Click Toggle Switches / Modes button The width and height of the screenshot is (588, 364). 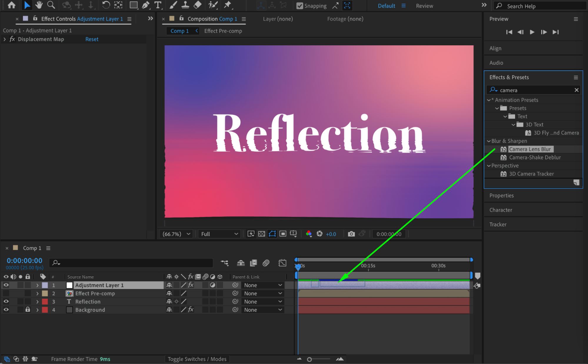(197, 359)
